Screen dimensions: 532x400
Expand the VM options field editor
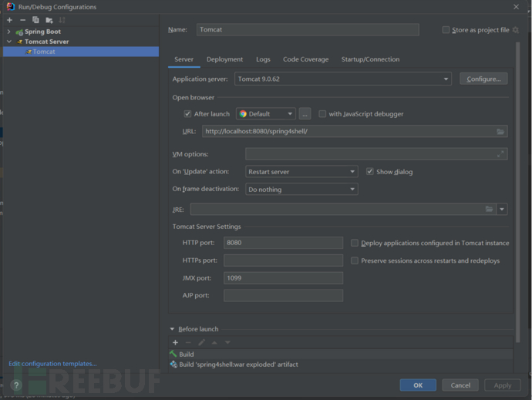click(x=501, y=154)
